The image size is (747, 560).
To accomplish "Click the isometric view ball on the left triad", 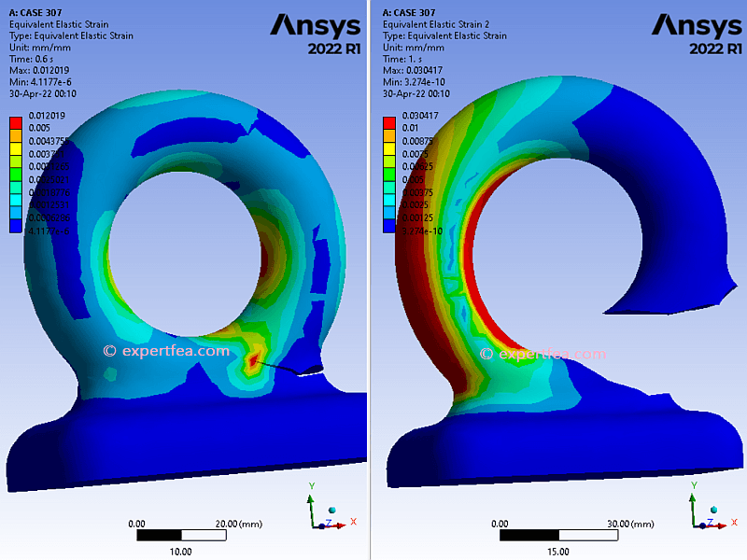I will point(331,510).
